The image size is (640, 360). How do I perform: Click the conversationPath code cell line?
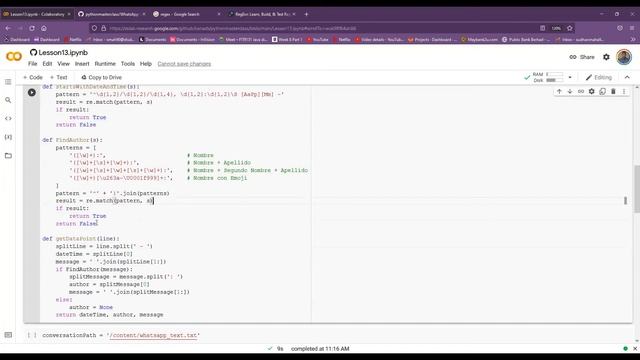(x=121, y=335)
